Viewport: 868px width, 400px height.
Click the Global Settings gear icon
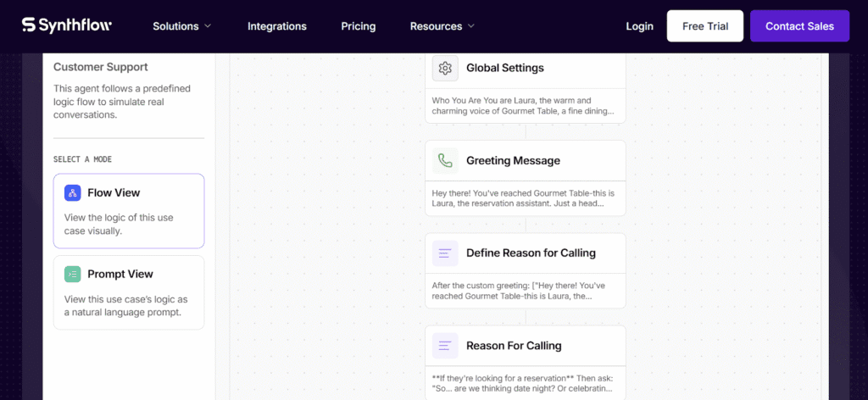pyautogui.click(x=445, y=68)
